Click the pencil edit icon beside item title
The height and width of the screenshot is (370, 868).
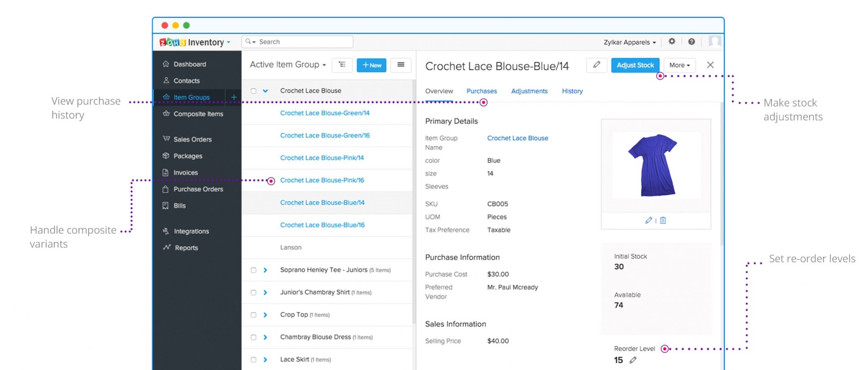click(x=596, y=65)
